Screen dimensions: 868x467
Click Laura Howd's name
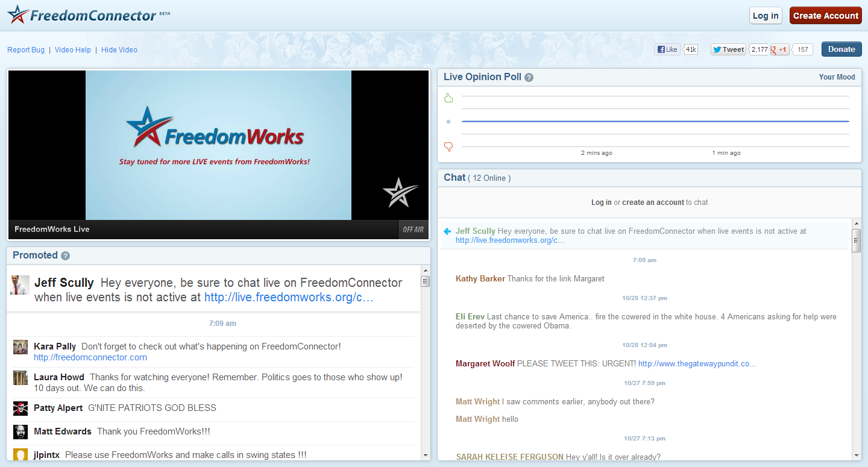coord(59,377)
